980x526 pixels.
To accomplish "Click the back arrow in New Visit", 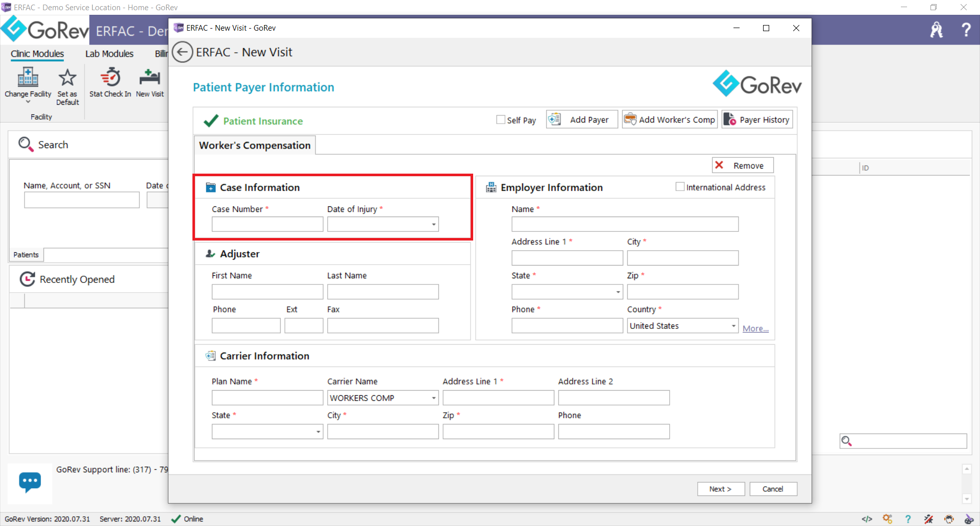I will coord(182,52).
